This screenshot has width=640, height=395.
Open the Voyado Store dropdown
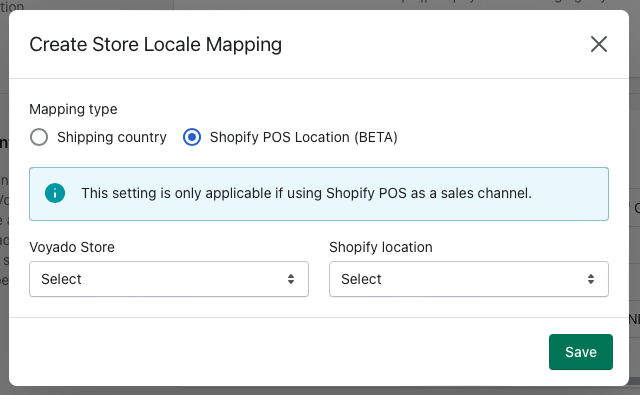pos(169,279)
